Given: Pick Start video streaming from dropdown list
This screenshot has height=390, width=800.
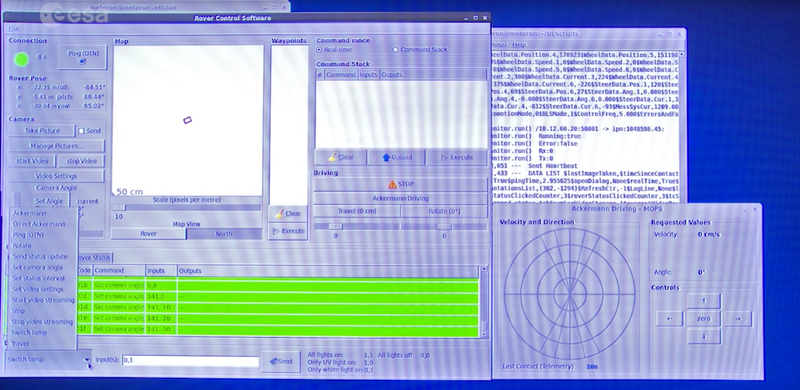Looking at the screenshot, I should pos(43,300).
